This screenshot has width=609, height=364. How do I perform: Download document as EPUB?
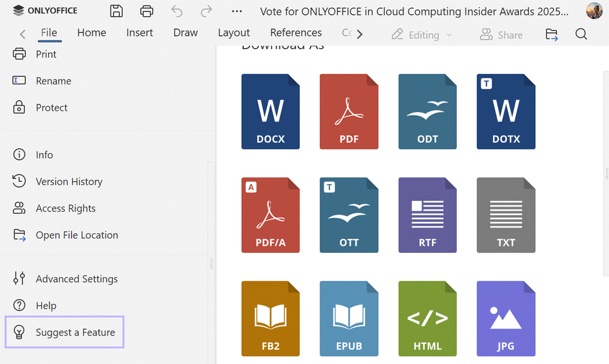click(349, 319)
